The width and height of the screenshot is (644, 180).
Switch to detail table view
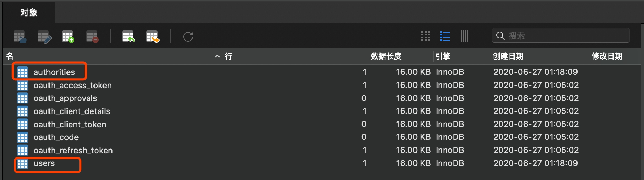465,36
